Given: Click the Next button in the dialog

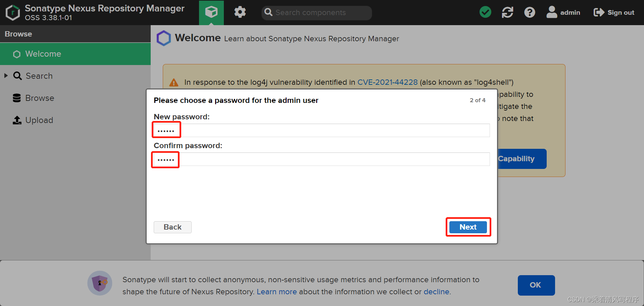Looking at the screenshot, I should pos(468,227).
